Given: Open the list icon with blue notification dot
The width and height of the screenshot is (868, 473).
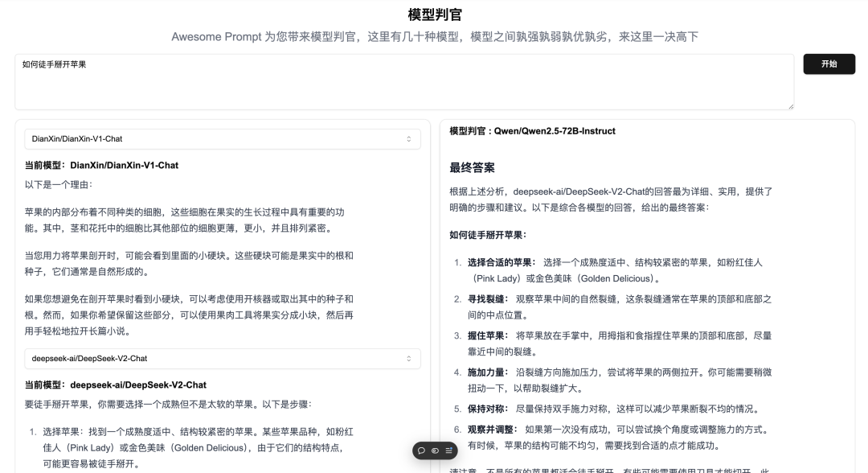Looking at the screenshot, I should coord(448,450).
